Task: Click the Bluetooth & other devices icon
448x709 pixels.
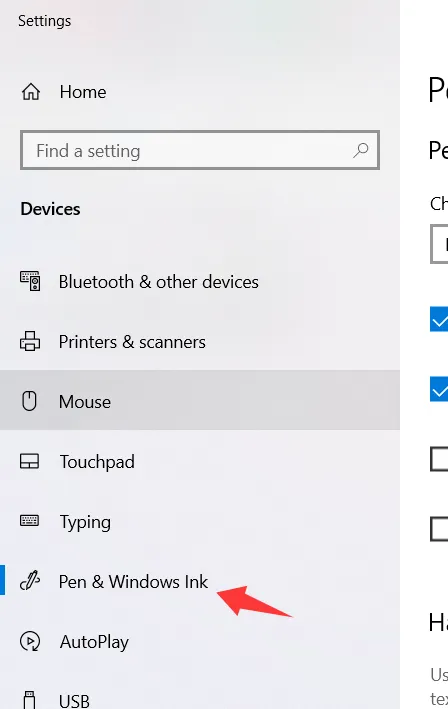Action: [x=30, y=281]
